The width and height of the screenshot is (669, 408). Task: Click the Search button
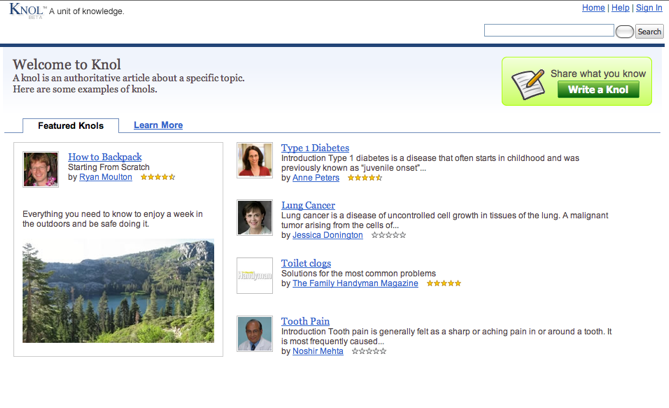649,32
